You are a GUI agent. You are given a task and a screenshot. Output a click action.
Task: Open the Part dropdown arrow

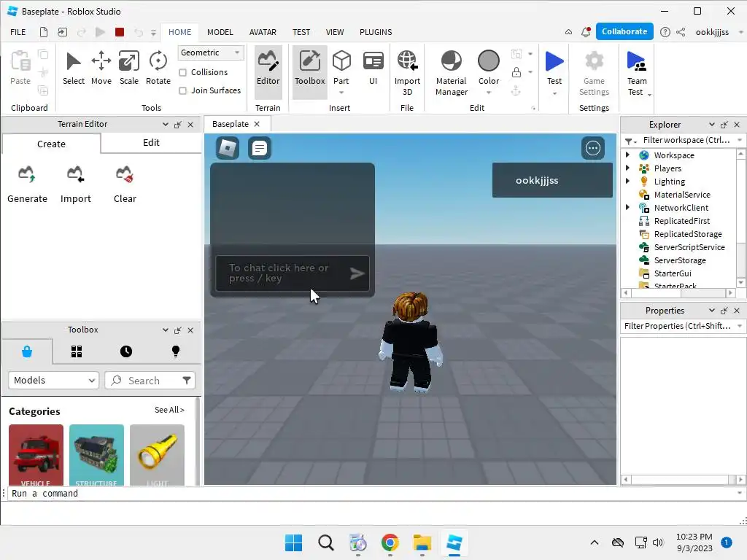click(x=341, y=93)
